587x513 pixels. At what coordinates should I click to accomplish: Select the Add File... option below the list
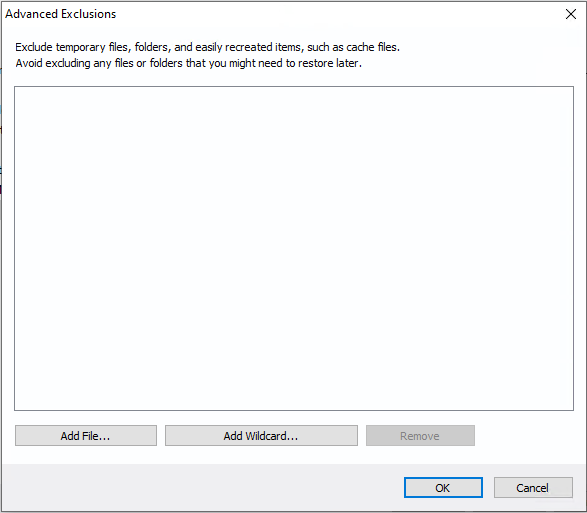[86, 435]
